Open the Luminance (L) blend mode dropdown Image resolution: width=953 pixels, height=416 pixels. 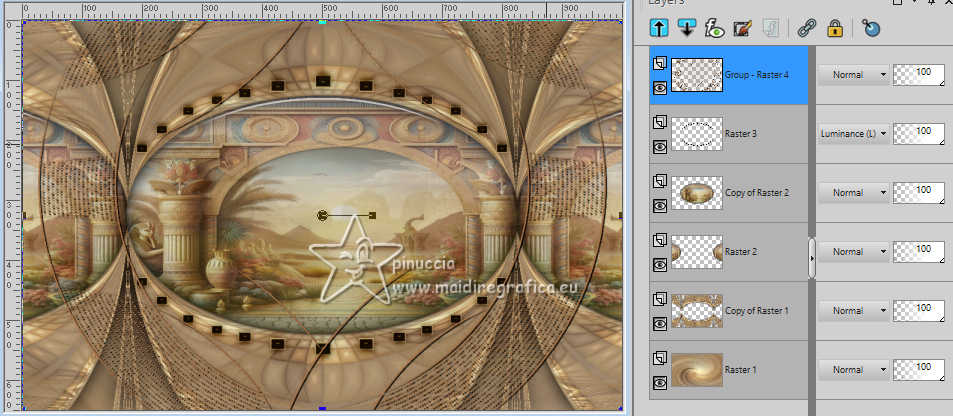(853, 134)
